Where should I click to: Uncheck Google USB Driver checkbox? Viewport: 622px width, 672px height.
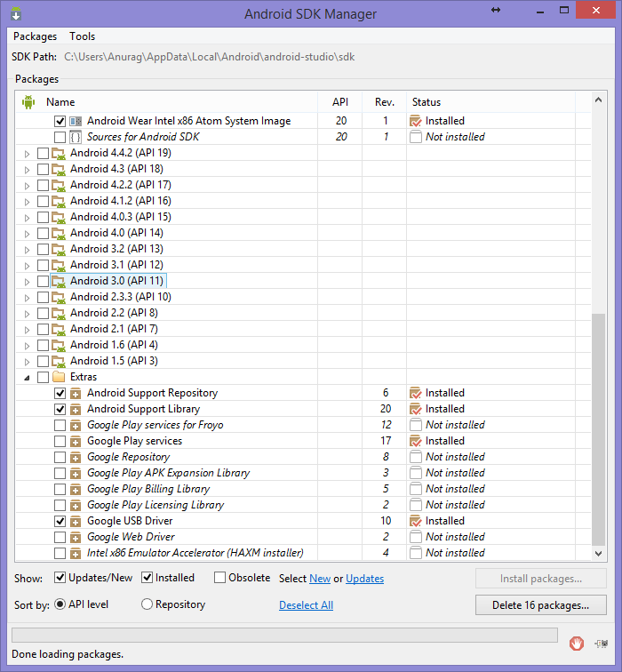(x=60, y=521)
